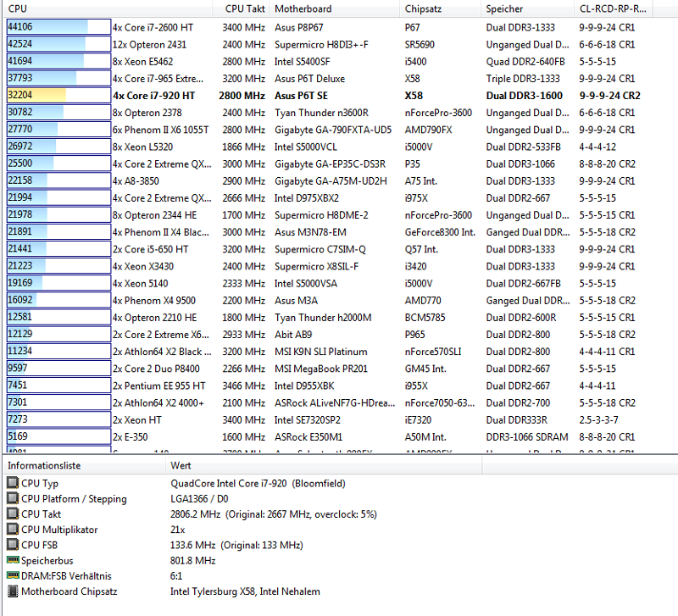This screenshot has height=616, width=678.
Task: Click the Supermicro H8DI3+-F cell
Action: coord(321,44)
